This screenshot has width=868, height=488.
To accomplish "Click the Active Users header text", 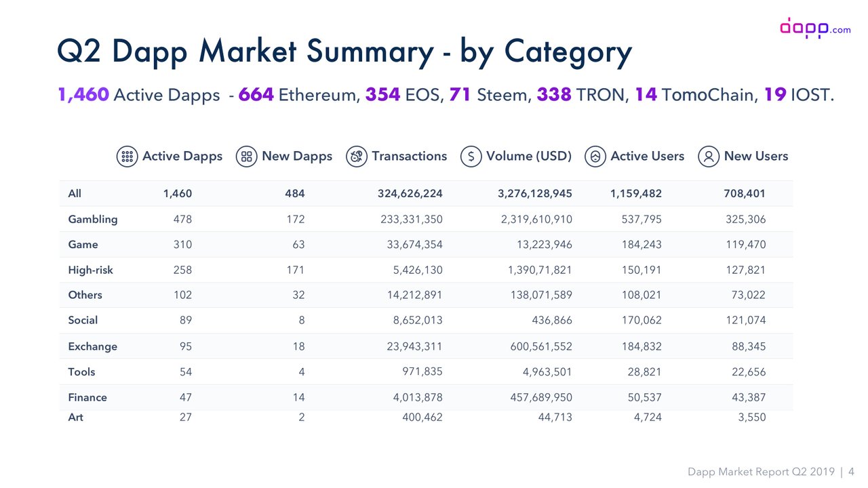I will [x=647, y=157].
